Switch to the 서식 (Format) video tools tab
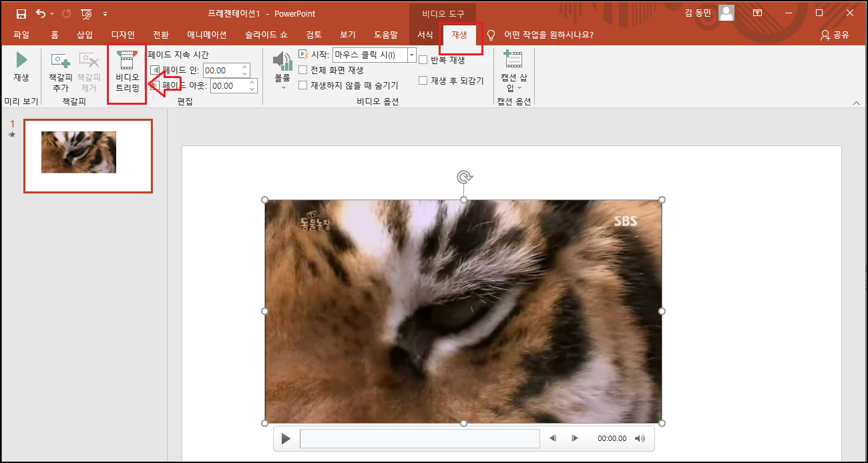Viewport: 868px width, 463px height. point(425,35)
